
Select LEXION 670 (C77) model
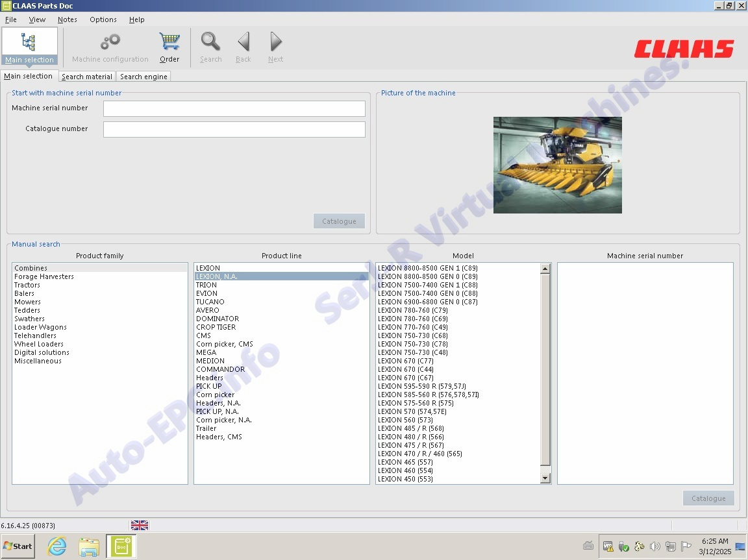[405, 361]
